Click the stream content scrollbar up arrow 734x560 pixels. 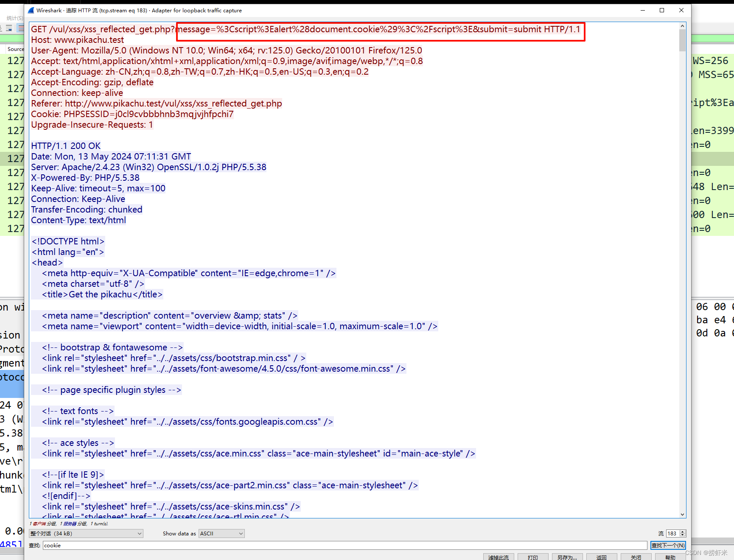click(683, 26)
